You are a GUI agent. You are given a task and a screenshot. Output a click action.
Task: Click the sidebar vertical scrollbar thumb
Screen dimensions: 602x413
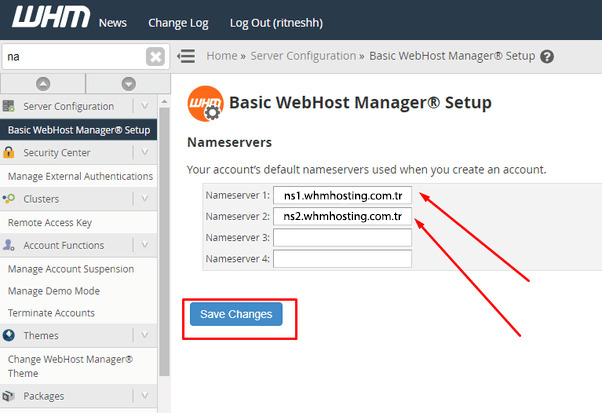point(164,242)
